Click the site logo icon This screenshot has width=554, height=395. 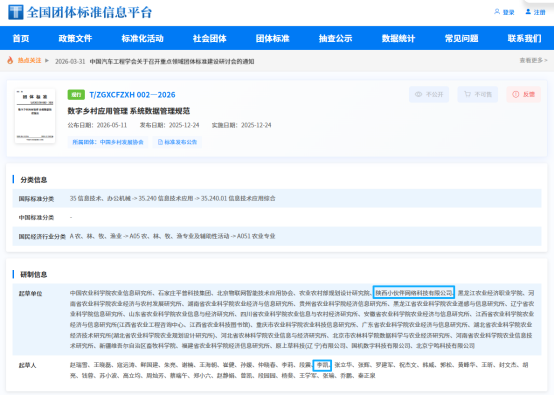(16, 12)
